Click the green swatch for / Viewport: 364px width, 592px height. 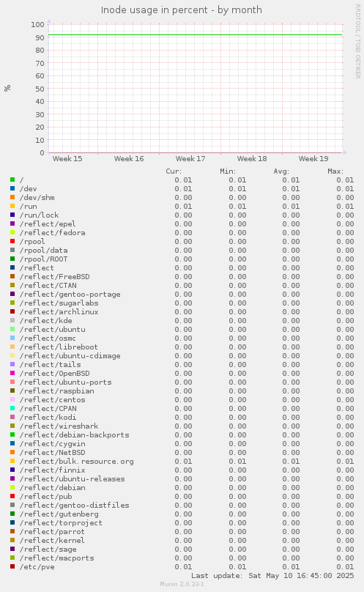(x=12, y=180)
